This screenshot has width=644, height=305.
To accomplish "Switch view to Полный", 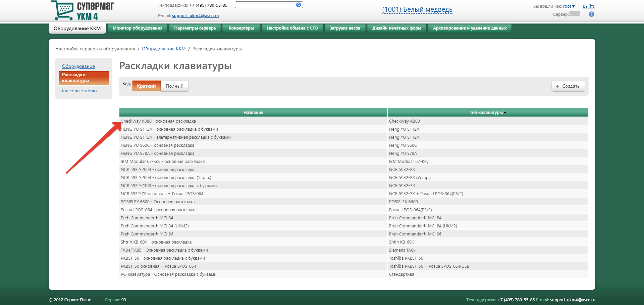I will [174, 86].
